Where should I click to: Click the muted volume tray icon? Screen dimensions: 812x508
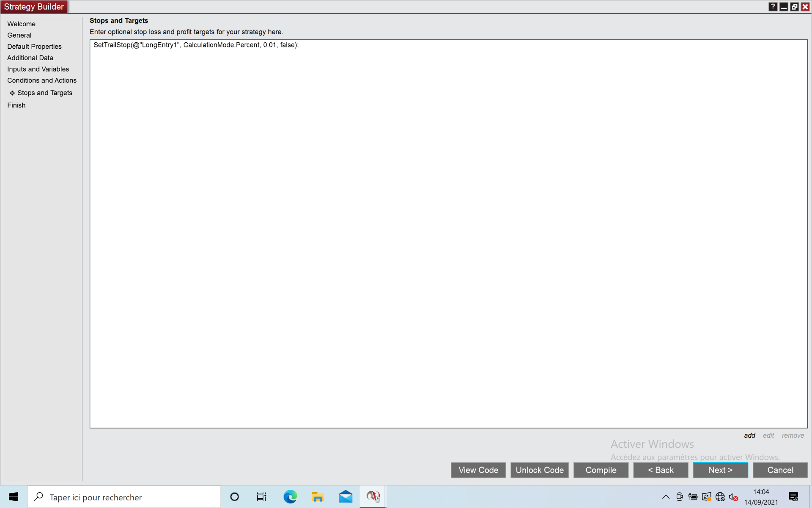[x=733, y=497]
